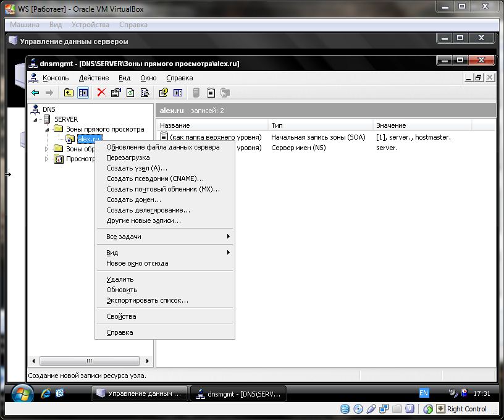Click the Refresh toolbar icon
This screenshot has height=420, width=504.
pos(130,93)
